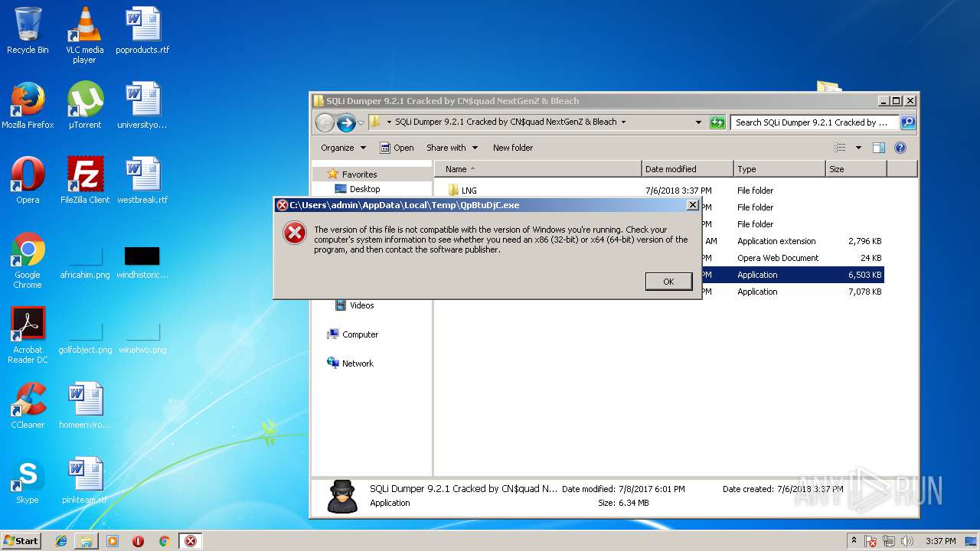Open Mozilla Firefox desktop shortcut

coord(28,106)
